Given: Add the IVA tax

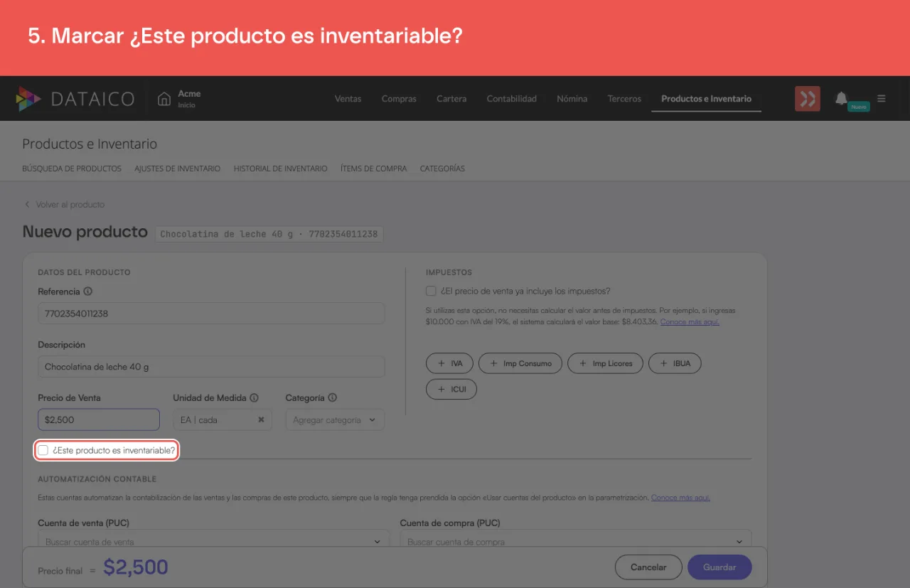Looking at the screenshot, I should [449, 363].
